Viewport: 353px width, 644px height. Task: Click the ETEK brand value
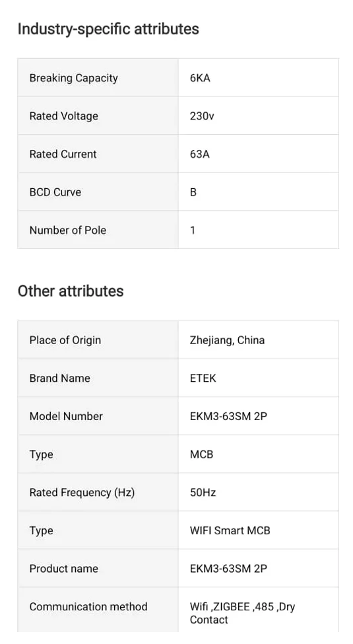pos(203,378)
